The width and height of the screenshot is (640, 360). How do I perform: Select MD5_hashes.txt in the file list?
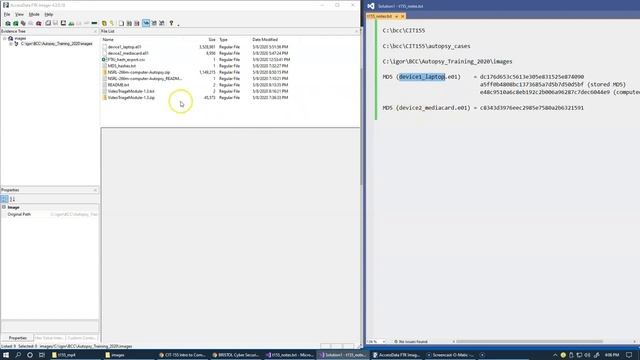click(122, 66)
